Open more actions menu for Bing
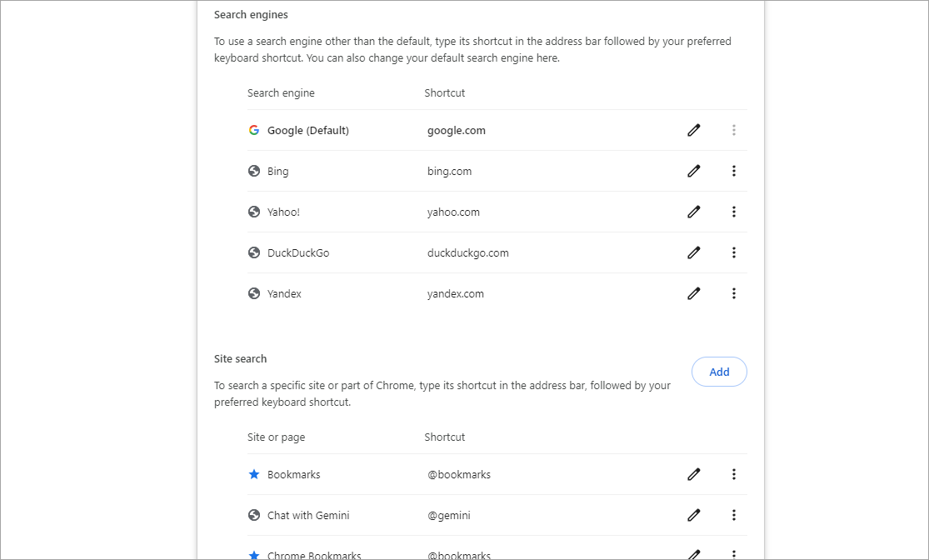This screenshot has width=929, height=560. [x=734, y=171]
